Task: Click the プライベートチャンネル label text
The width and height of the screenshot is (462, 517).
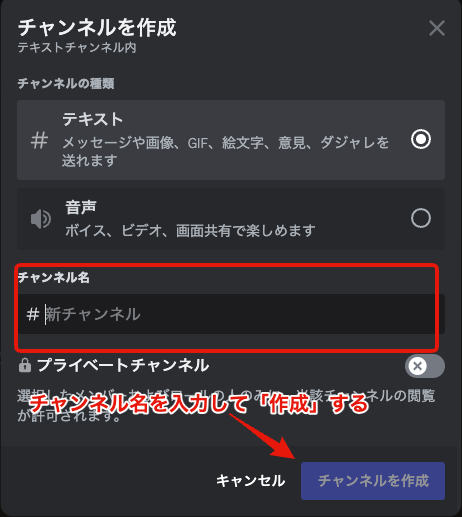Action: click(x=123, y=365)
